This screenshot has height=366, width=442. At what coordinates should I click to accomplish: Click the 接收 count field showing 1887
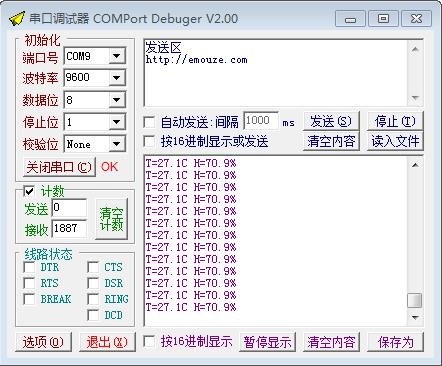click(x=69, y=228)
